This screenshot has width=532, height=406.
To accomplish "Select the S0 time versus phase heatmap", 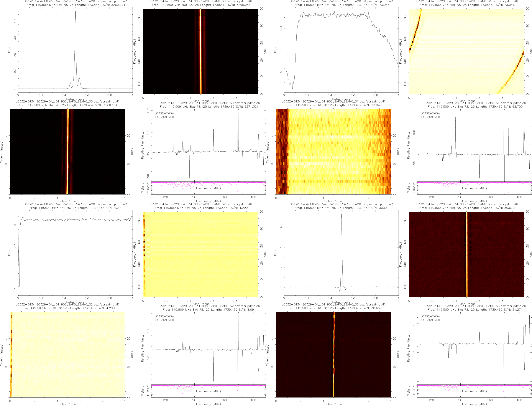I will click(67, 152).
